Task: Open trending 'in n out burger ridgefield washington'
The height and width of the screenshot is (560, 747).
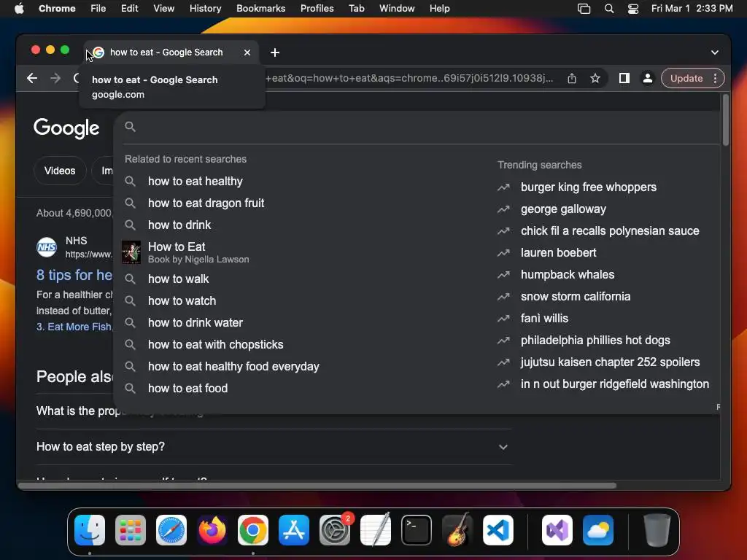Action: click(615, 384)
